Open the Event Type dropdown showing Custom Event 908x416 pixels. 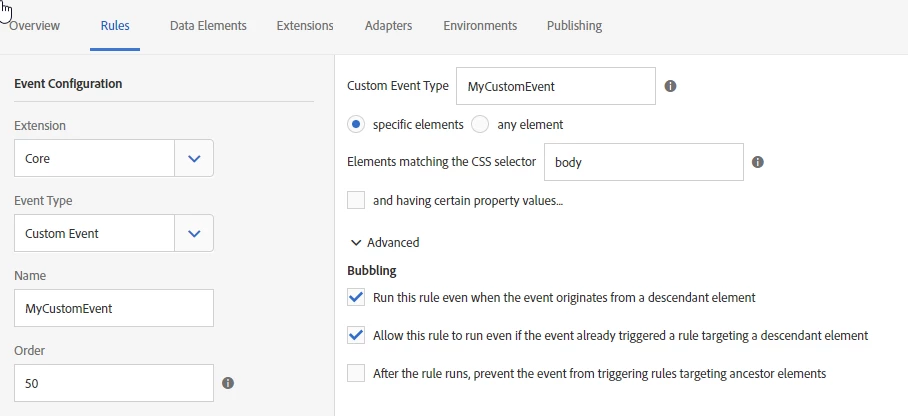click(114, 233)
